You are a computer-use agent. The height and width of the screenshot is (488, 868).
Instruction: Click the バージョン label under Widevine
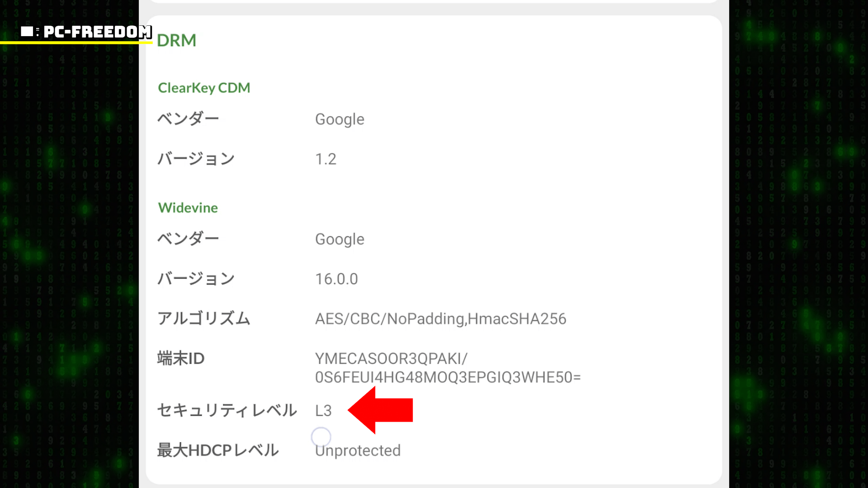(x=196, y=279)
